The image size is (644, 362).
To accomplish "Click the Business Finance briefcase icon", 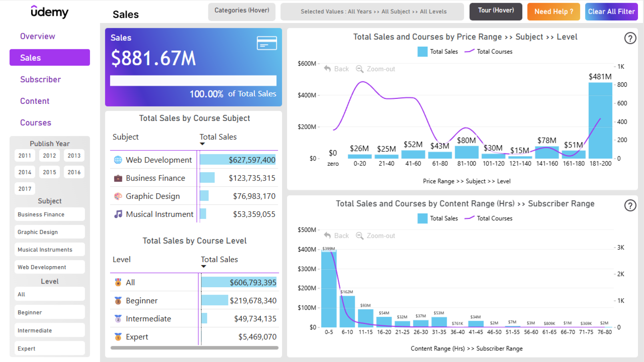I will 118,178.
